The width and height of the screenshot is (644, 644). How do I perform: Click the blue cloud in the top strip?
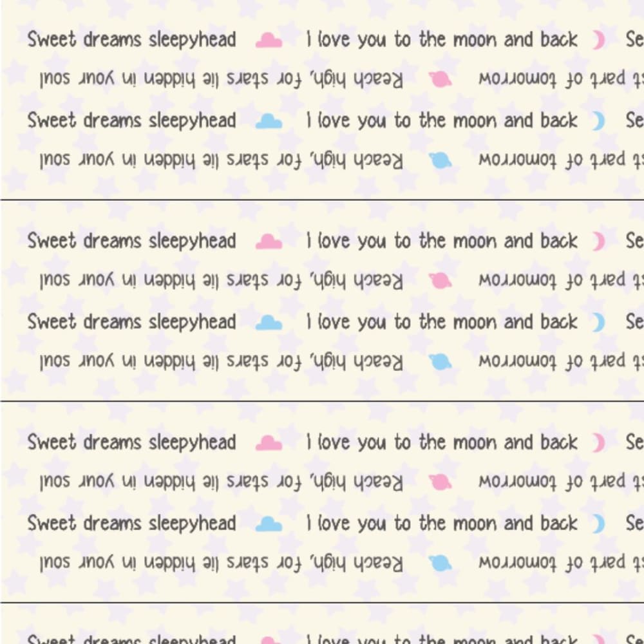coord(269,121)
